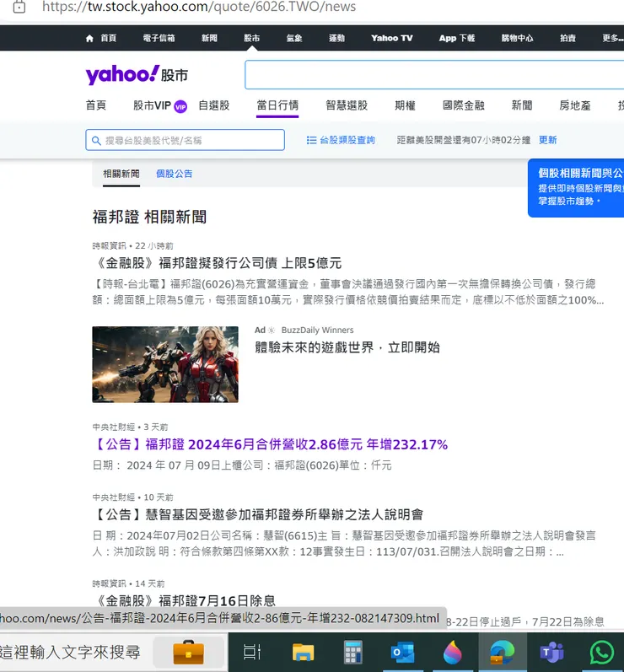The height and width of the screenshot is (672, 624).
Task: Switch to Microsoft Edge on the taskbar
Action: pyautogui.click(x=503, y=653)
